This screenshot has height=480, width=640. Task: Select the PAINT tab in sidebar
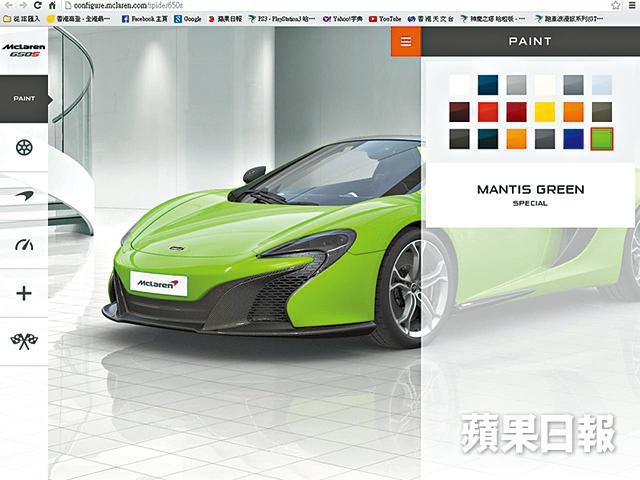[x=24, y=99]
